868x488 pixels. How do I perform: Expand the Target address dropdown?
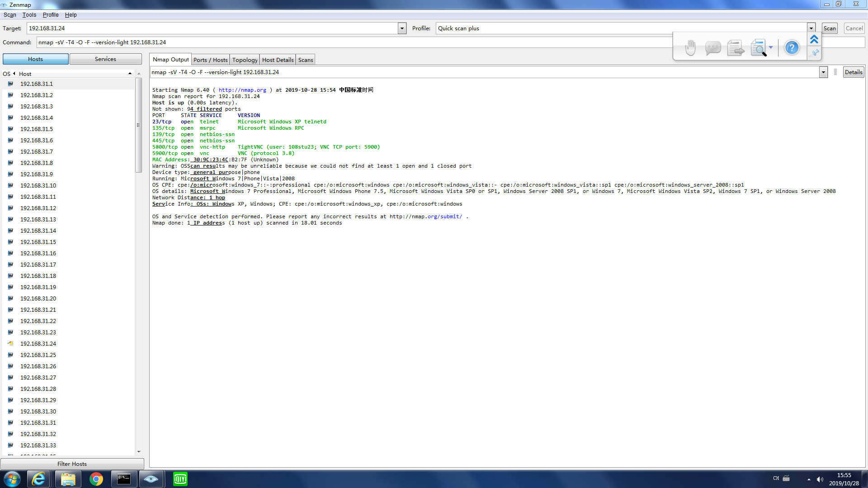click(x=402, y=28)
